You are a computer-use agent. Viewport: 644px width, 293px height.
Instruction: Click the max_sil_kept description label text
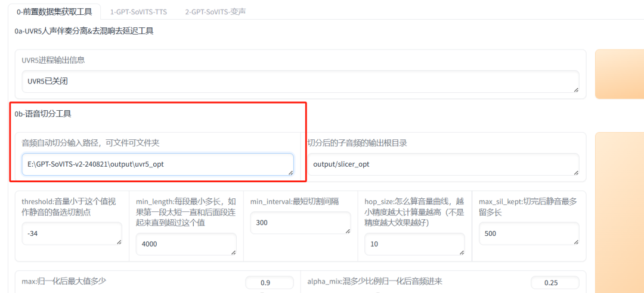click(x=528, y=207)
